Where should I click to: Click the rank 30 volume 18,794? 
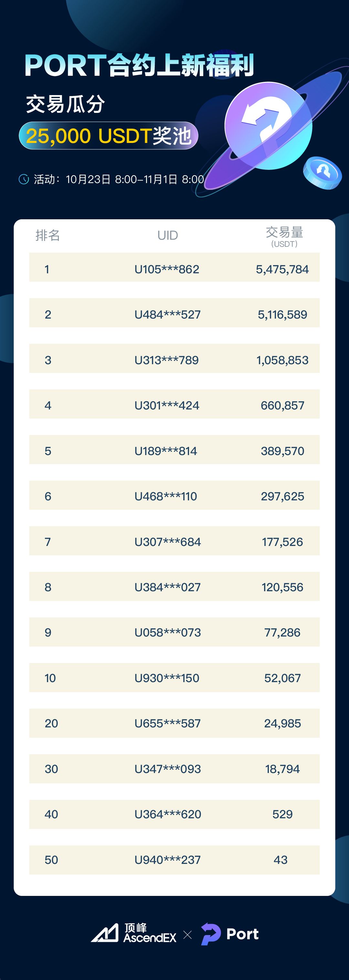click(x=282, y=769)
